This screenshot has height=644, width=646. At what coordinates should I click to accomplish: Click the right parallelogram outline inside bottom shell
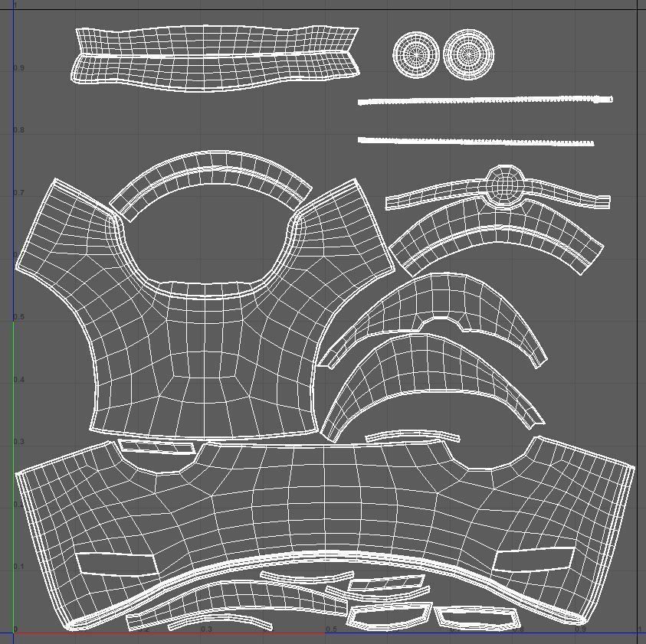(x=533, y=559)
